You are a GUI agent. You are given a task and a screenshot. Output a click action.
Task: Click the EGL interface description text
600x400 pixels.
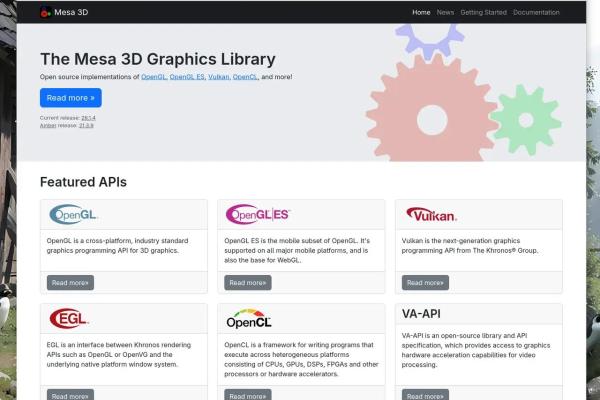pos(119,355)
